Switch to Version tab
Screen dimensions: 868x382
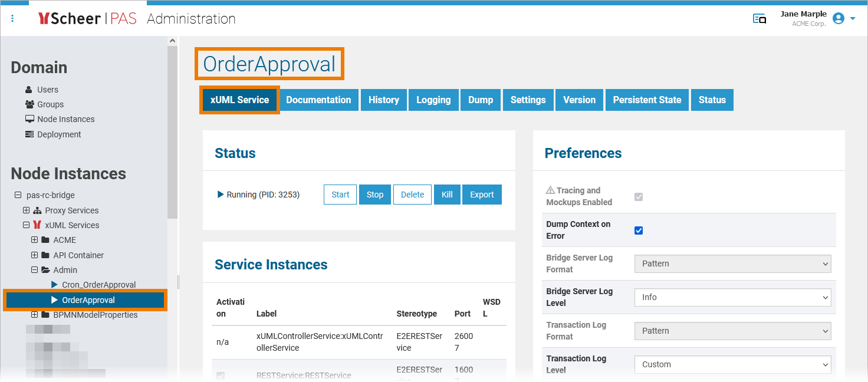pyautogui.click(x=580, y=100)
